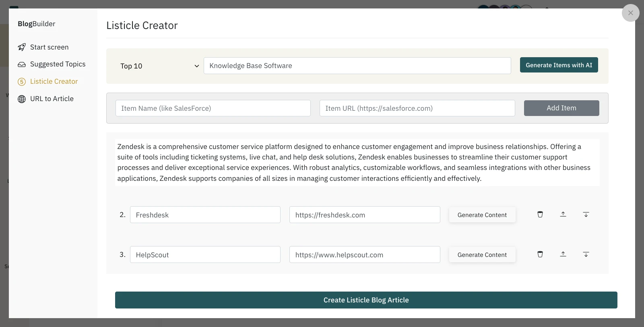
Task: Click the inbox icon beside Suggested Topics
Action: pos(22,64)
